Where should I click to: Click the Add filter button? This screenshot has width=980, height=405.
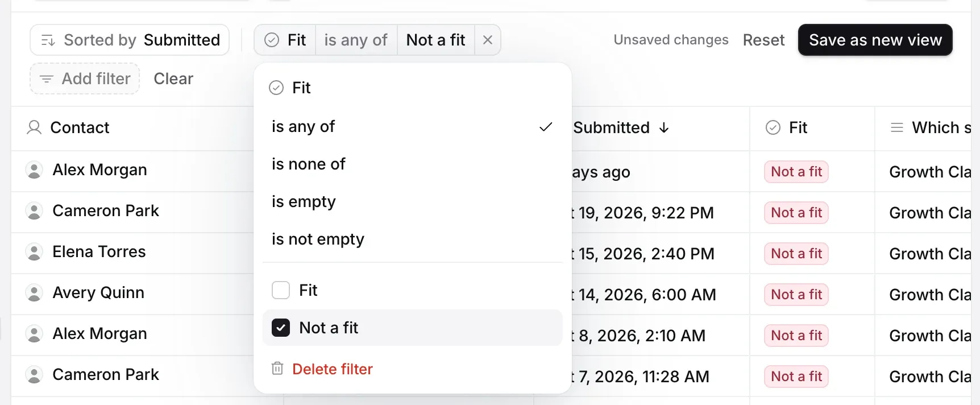85,78
